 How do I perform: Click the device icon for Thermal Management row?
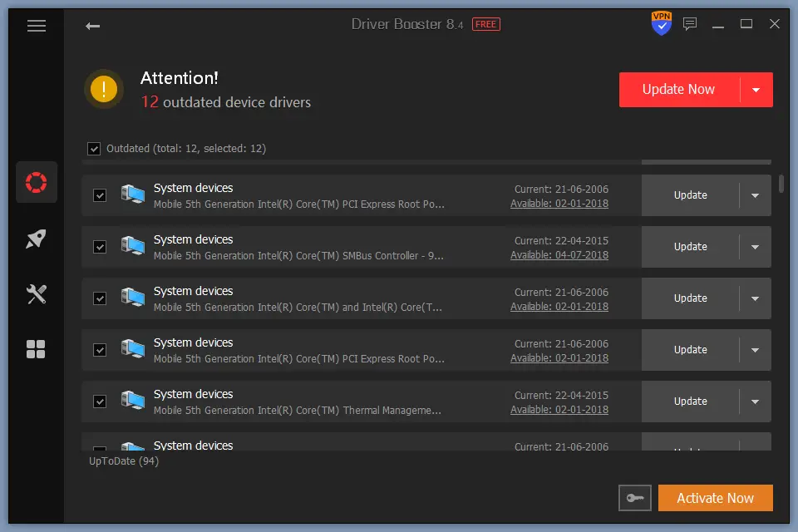[133, 401]
